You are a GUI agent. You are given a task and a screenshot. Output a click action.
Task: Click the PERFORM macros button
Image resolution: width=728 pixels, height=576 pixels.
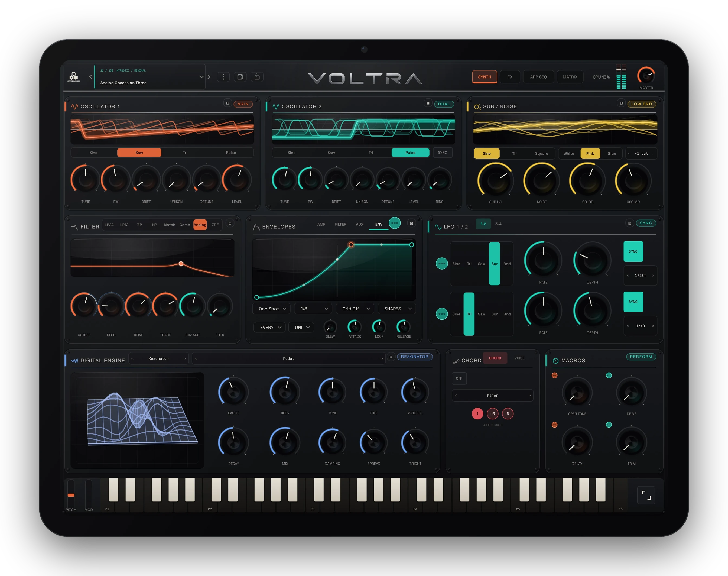[x=641, y=357]
